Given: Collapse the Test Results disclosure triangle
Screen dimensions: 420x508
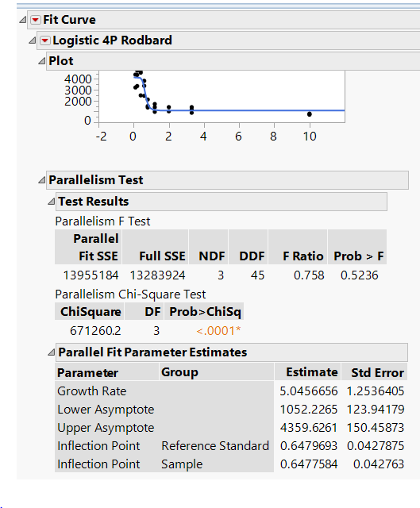Looking at the screenshot, I should (51, 202).
